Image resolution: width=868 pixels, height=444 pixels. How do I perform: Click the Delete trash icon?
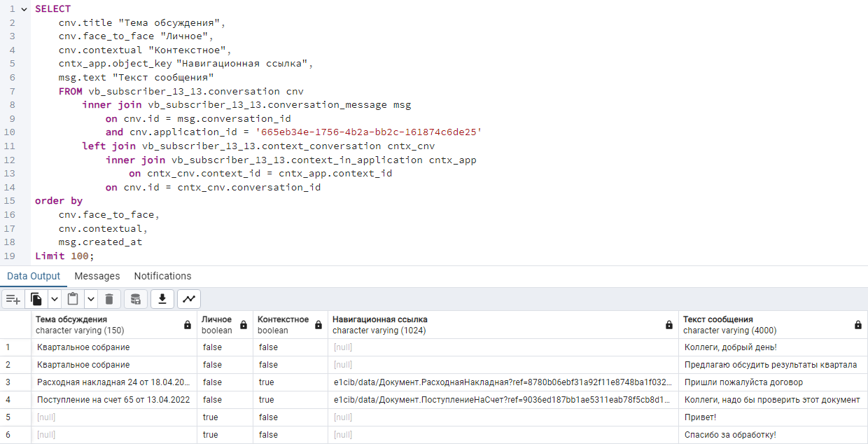pos(108,299)
